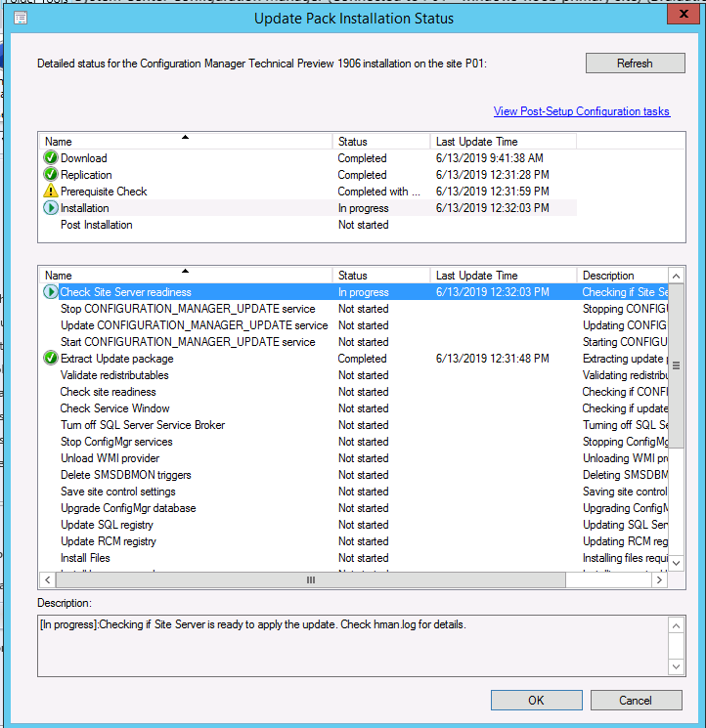This screenshot has width=706, height=728.
Task: Select the Replication row
Action: coord(308,175)
